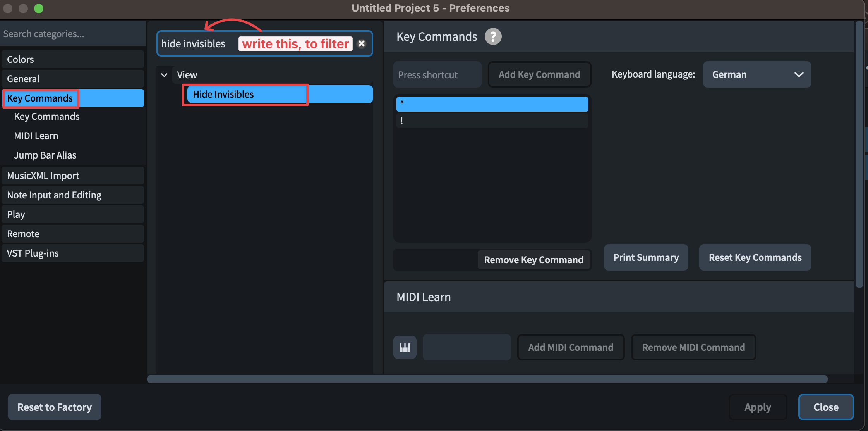This screenshot has width=868, height=431.
Task: Click the Key Commands help question mark icon
Action: 493,37
